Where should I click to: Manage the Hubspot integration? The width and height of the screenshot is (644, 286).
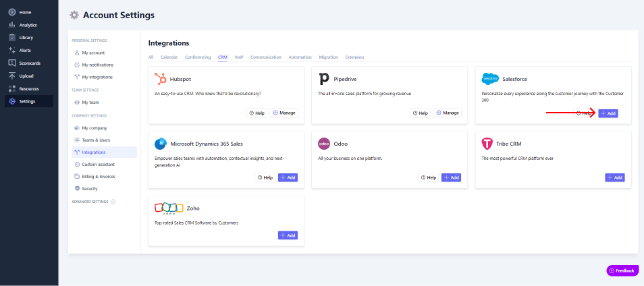pos(284,113)
